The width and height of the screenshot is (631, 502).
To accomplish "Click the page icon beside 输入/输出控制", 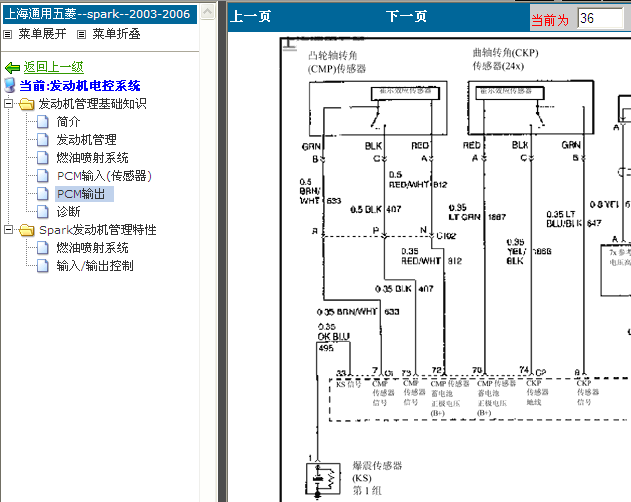I will tap(43, 266).
